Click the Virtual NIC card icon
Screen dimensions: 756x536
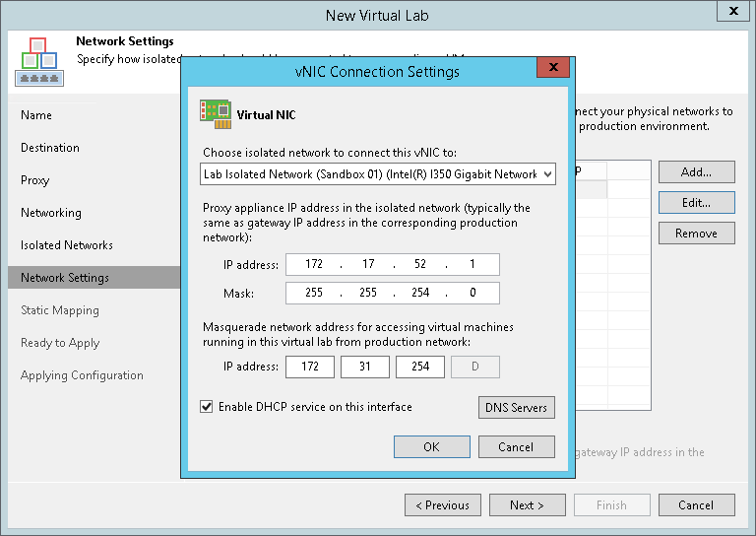[x=216, y=114]
